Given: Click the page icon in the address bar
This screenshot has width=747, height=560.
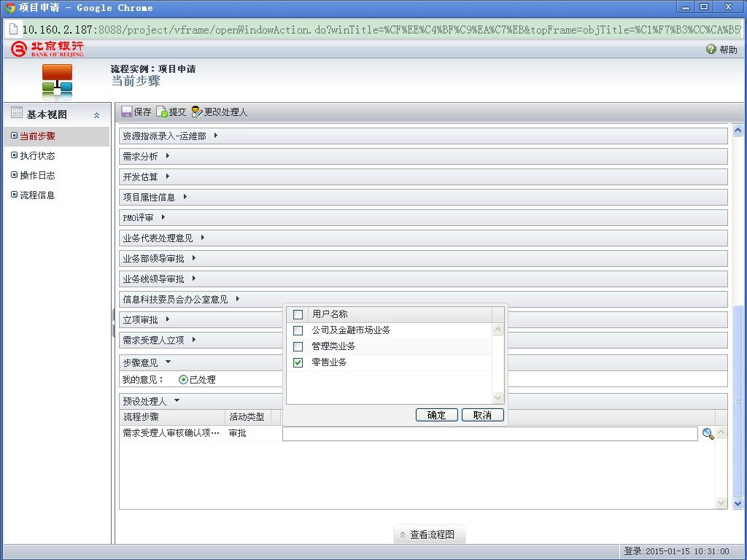Looking at the screenshot, I should [x=14, y=29].
